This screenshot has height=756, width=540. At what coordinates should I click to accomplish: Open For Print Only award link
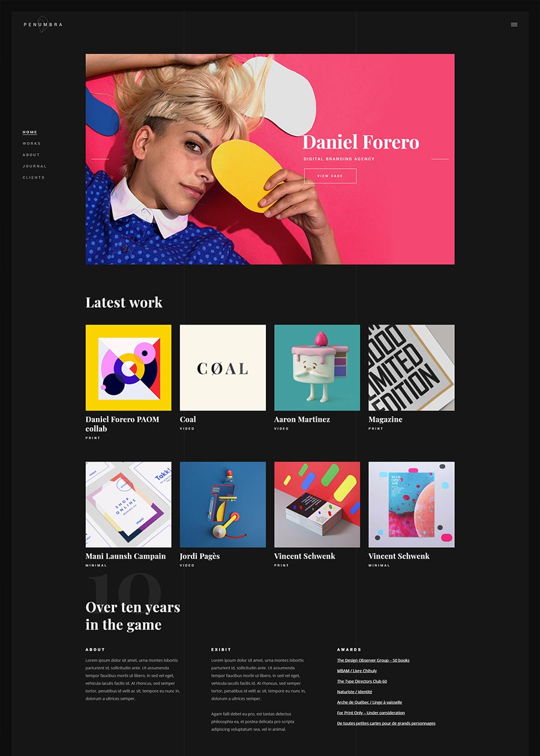click(x=371, y=713)
